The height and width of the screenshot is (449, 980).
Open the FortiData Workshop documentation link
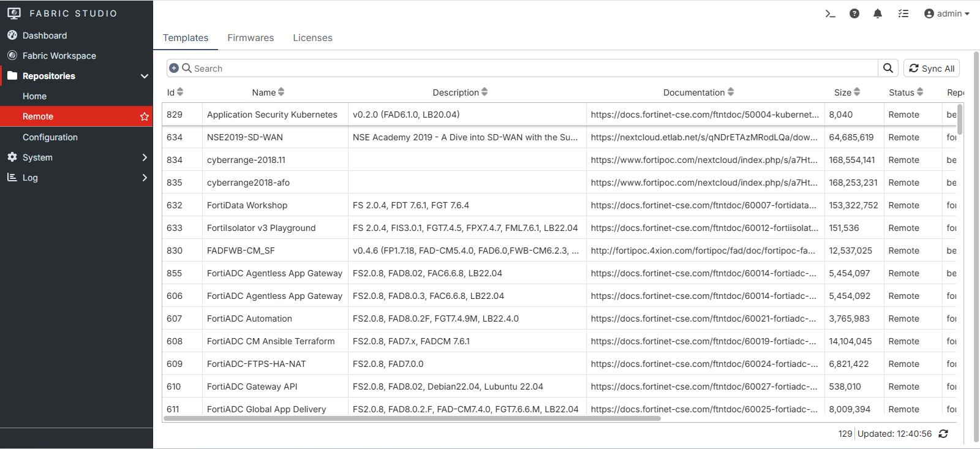[704, 205]
